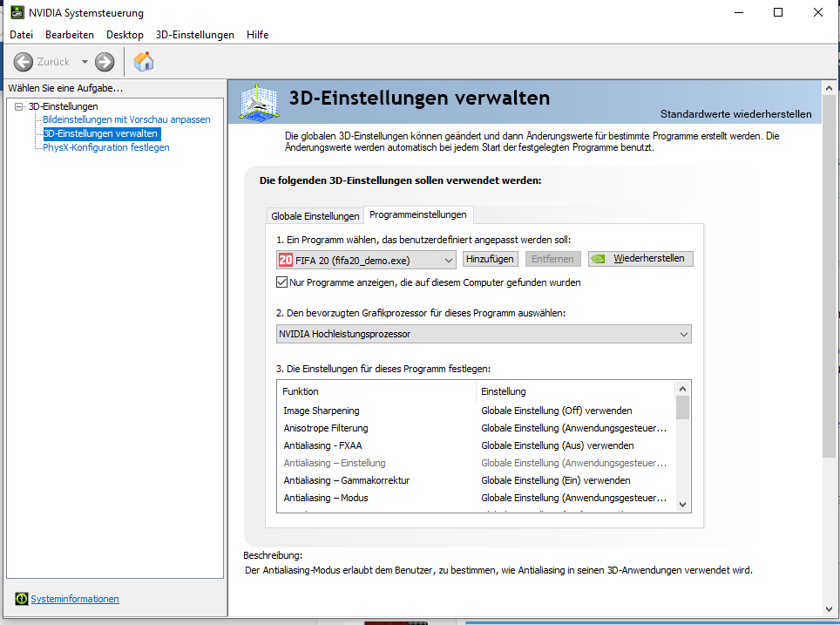Select Bildeinstellungen mit Vorschau anpassen
The image size is (840, 625).
[x=126, y=119]
